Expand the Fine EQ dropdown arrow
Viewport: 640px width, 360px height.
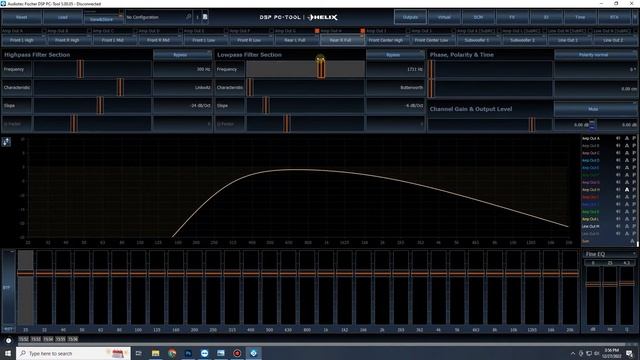pyautogui.click(x=634, y=254)
